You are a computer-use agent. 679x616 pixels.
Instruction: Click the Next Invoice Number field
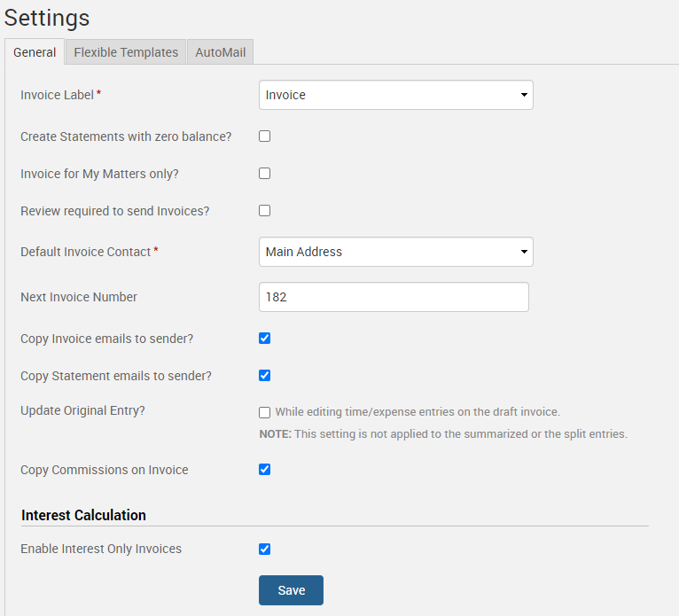click(x=394, y=297)
